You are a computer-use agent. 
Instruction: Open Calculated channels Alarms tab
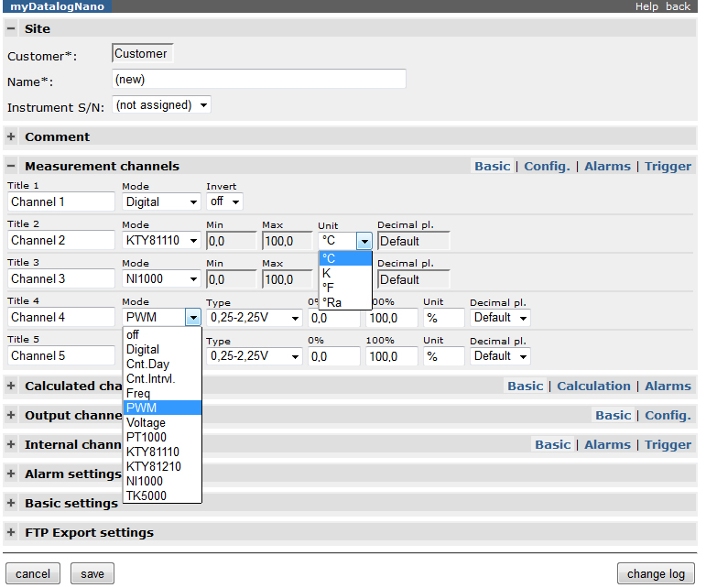[x=668, y=386]
